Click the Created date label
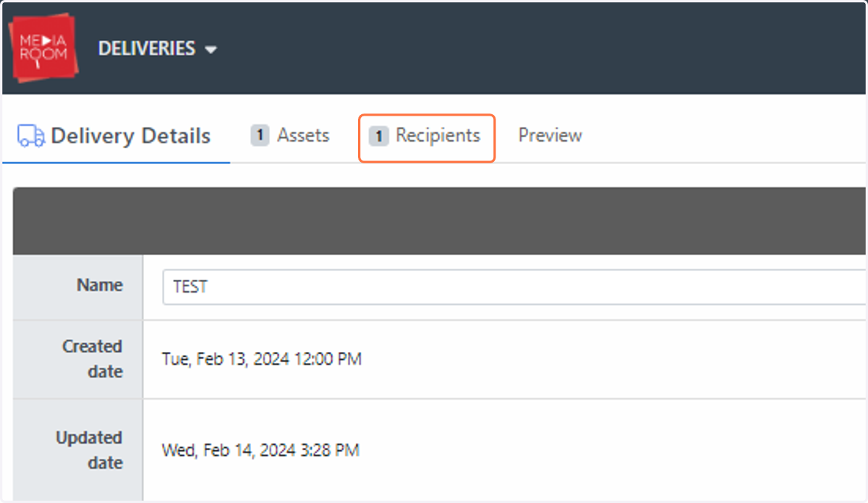868x503 pixels. click(92, 359)
